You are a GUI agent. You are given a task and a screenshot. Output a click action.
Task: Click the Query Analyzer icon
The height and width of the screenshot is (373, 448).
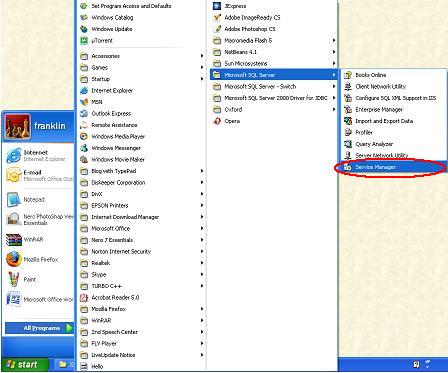point(348,144)
